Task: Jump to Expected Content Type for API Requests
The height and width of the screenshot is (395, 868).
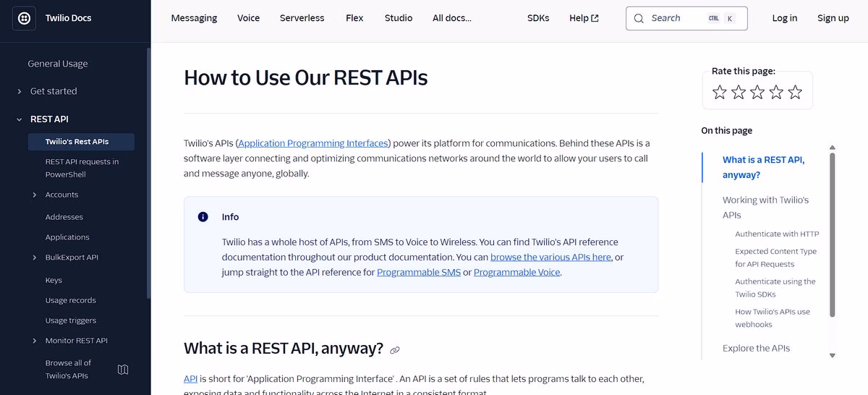Action: click(x=775, y=258)
